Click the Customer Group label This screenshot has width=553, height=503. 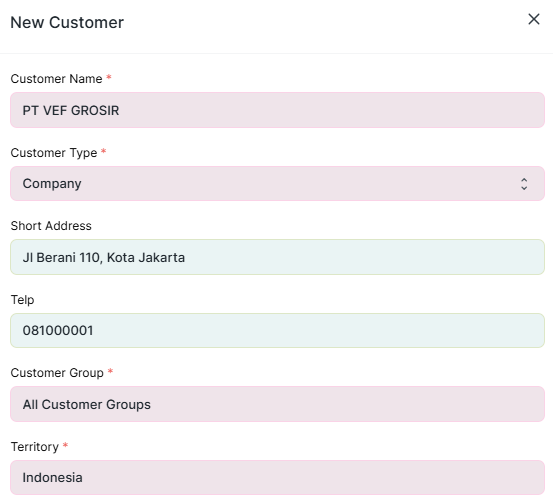click(x=57, y=373)
